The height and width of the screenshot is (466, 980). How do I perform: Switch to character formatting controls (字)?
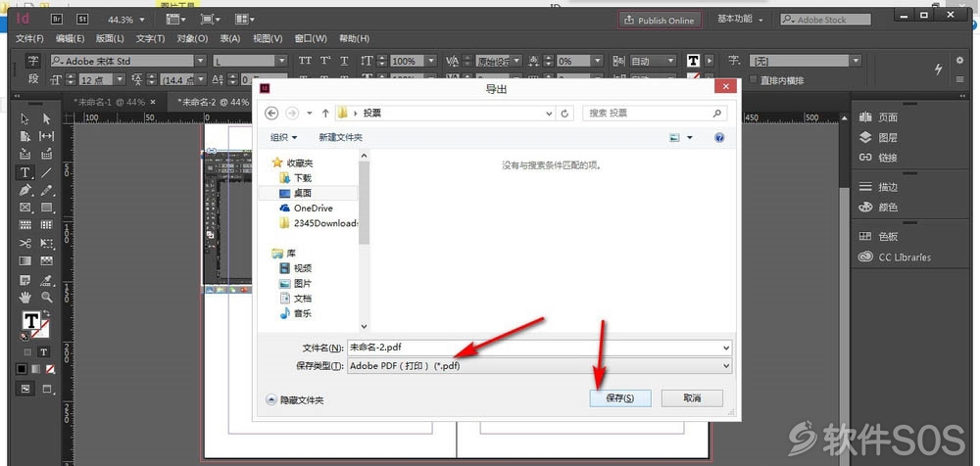point(33,61)
